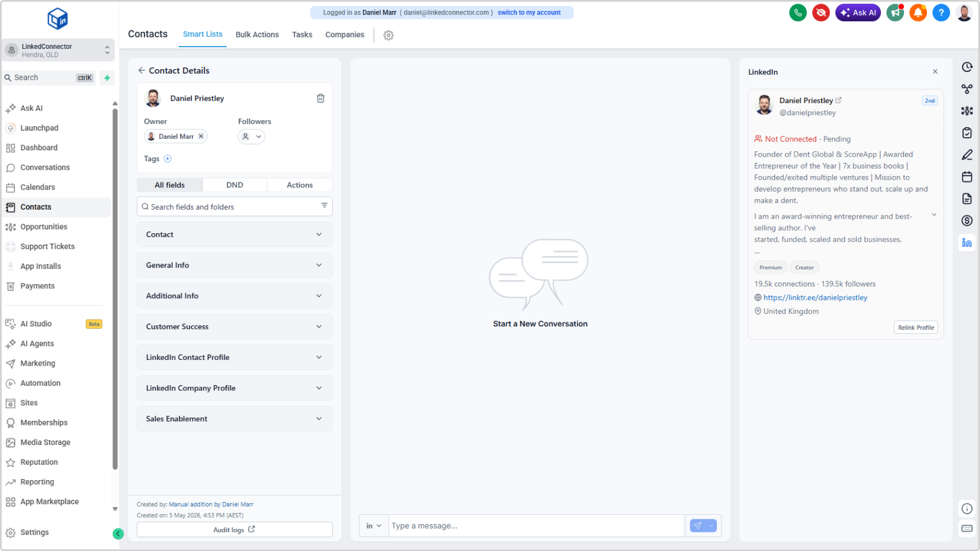Screen dimensions: 980x551
Task: Open the appointments calendar icon in right rail
Action: click(967, 177)
